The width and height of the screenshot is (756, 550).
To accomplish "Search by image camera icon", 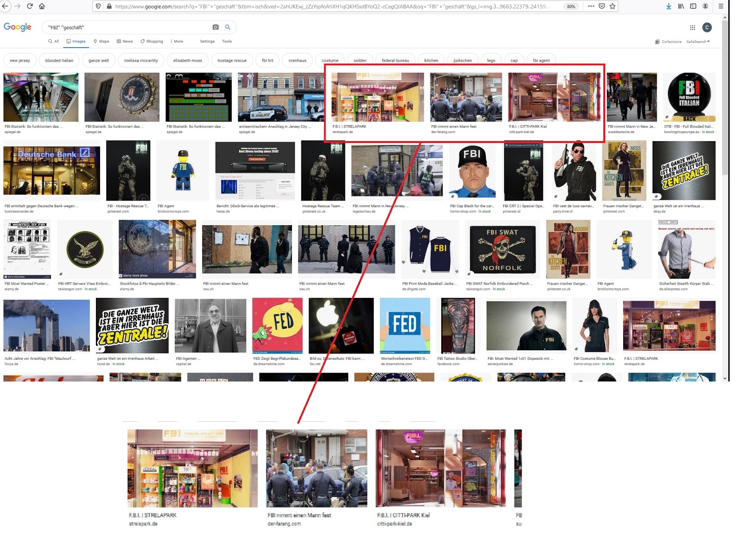I will click(x=215, y=27).
